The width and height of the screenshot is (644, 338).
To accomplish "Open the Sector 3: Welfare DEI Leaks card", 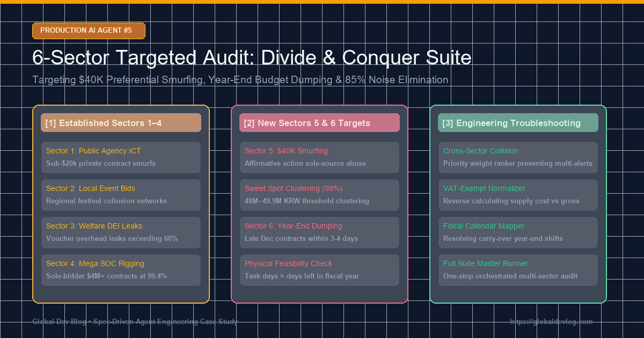I will pos(121,232).
